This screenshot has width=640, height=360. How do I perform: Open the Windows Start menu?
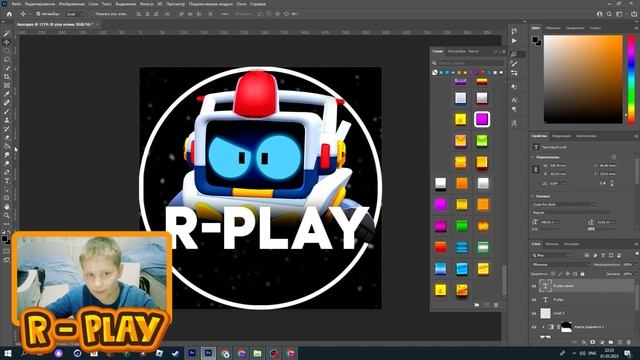[x=7, y=353]
